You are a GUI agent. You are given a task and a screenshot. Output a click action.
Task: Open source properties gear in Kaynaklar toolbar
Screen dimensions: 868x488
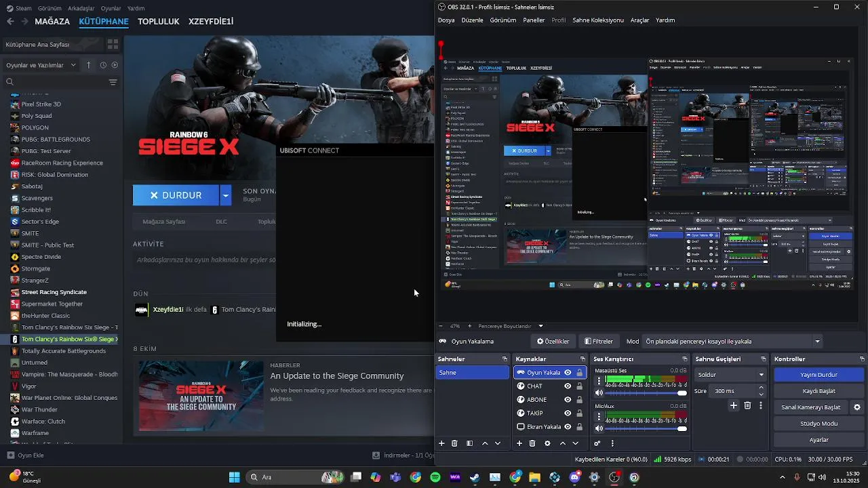(547, 443)
